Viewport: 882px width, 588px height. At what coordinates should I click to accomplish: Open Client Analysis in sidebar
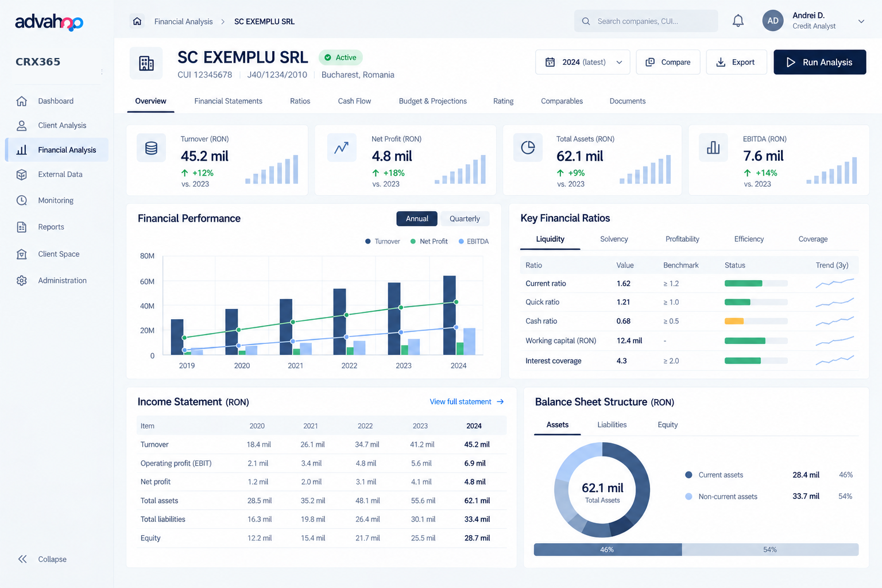[56, 125]
